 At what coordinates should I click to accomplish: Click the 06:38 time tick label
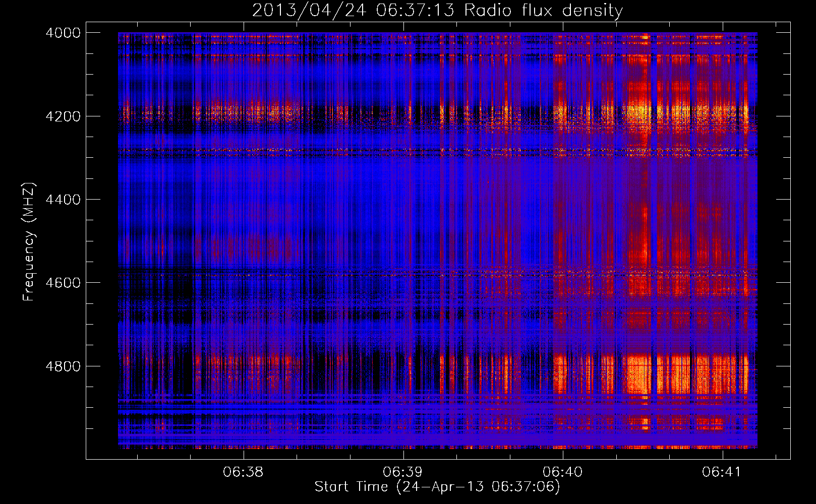[243, 472]
